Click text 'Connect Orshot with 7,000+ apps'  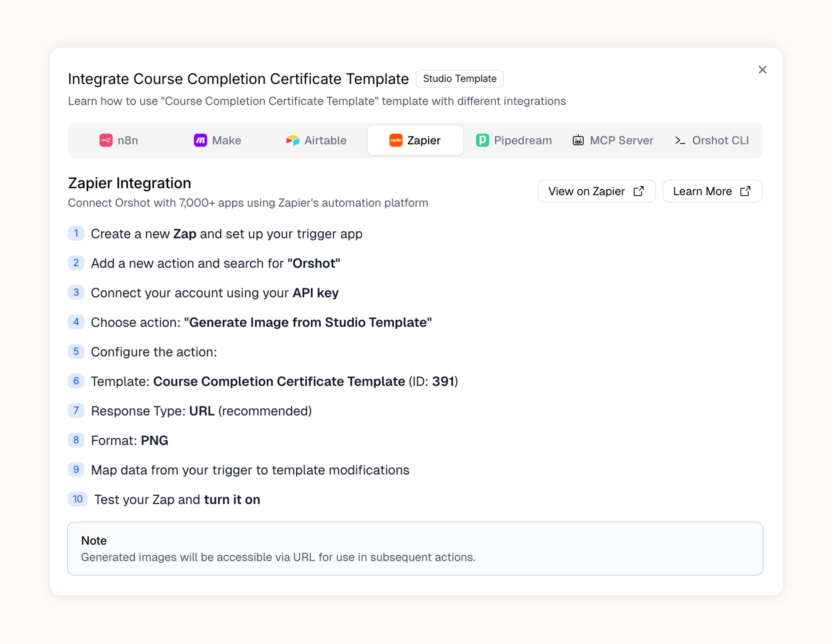pos(248,203)
